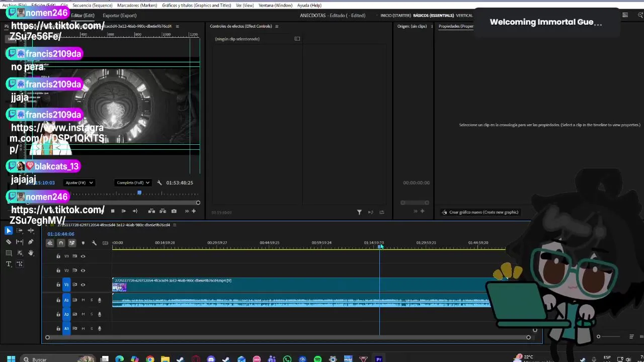Switch to Exportar (Export) tab
The width and height of the screenshot is (644, 362).
click(119, 15)
